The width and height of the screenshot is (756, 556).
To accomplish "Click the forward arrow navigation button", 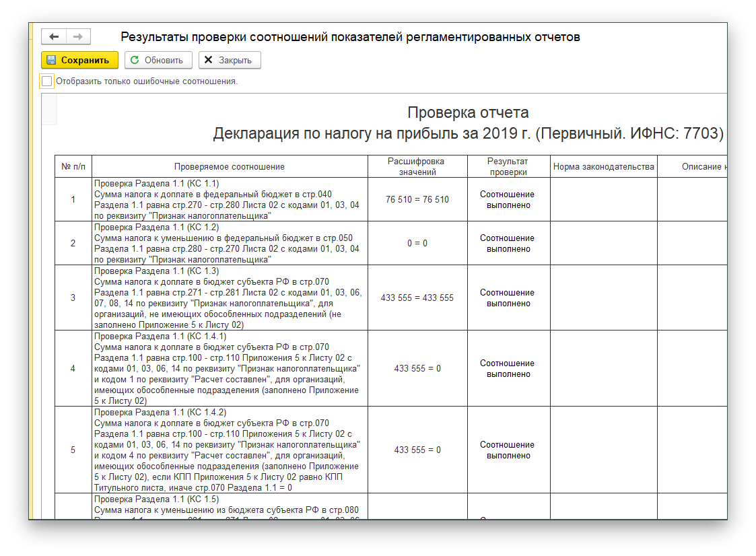I will click(78, 37).
